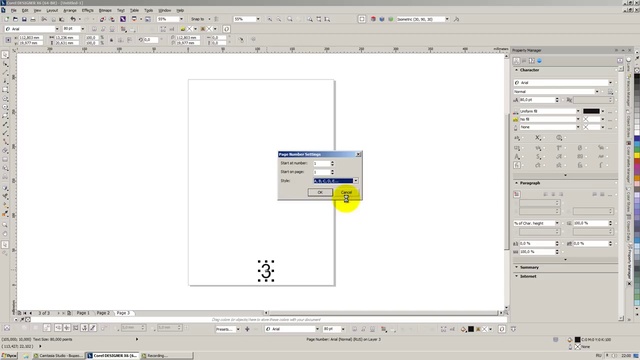This screenshot has height=360, width=640.
Task: Open the projection plane Isometric dropdown
Action: [447, 19]
